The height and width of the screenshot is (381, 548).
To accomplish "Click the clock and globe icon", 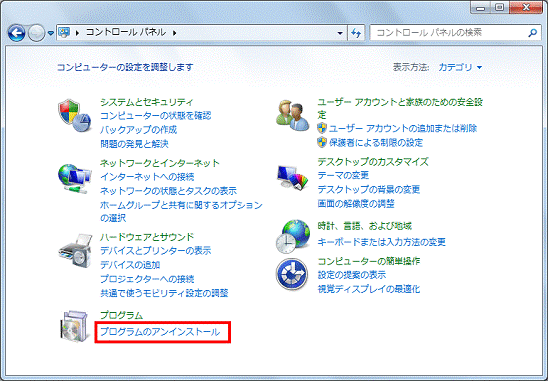I will pos(293,236).
